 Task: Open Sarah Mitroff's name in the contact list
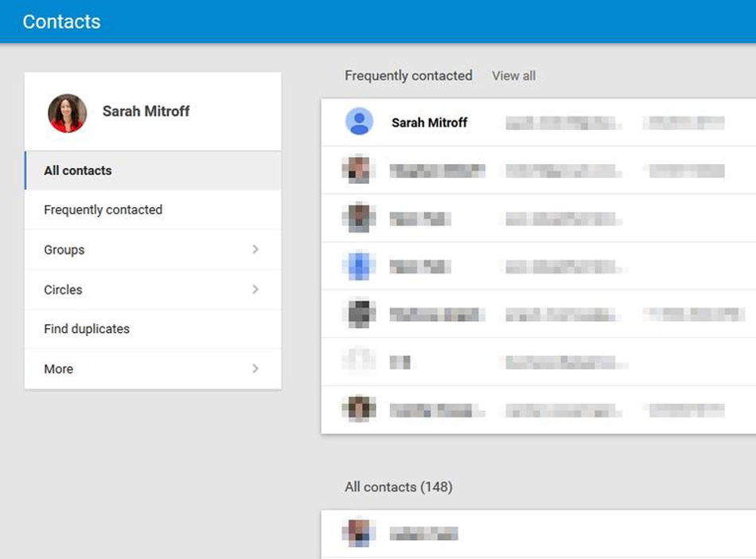[x=429, y=123]
